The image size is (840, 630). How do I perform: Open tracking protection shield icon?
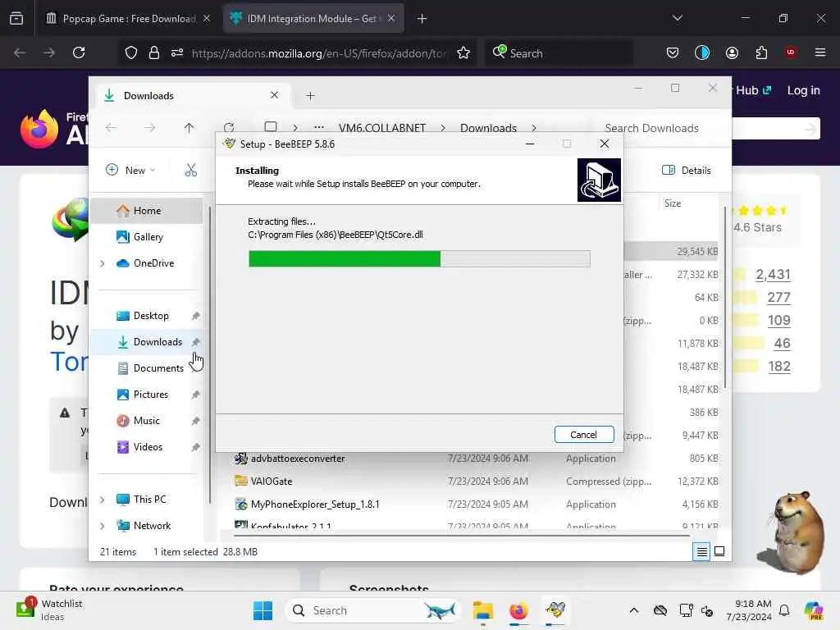tap(131, 52)
